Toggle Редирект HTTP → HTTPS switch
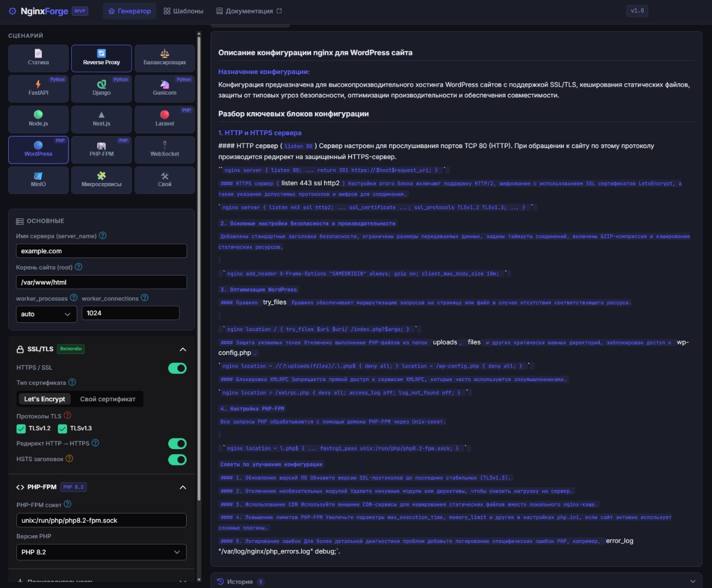Viewport: 712px width, 588px height. 177,444
